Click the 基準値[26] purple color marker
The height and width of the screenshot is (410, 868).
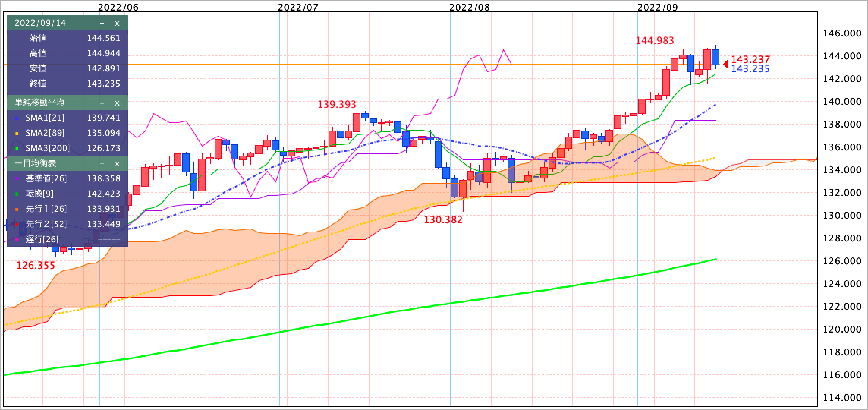click(17, 179)
